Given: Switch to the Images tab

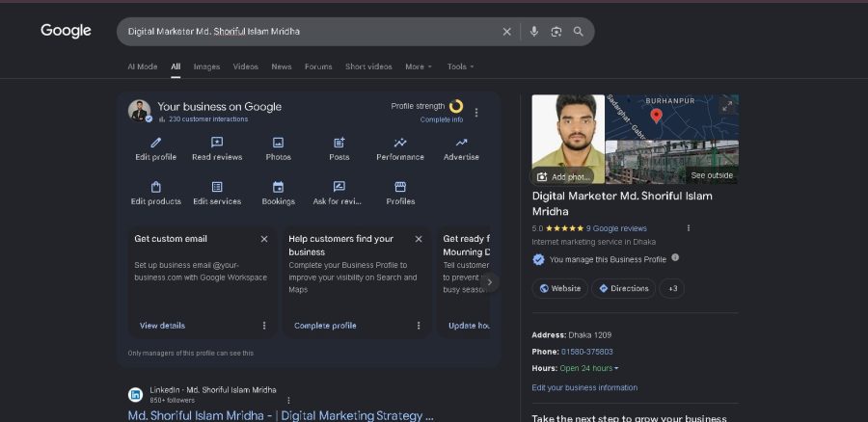Looking at the screenshot, I should click(206, 66).
